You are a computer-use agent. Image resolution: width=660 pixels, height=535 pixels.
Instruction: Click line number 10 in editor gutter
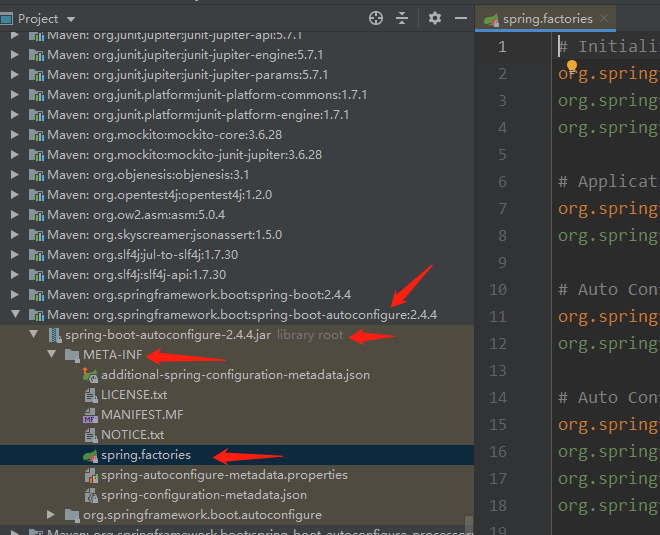[498, 290]
